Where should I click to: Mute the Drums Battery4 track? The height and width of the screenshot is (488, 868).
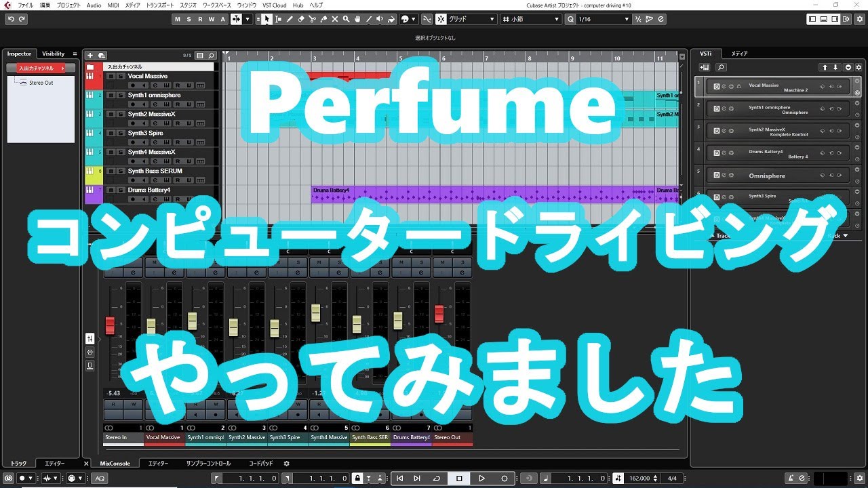pyautogui.click(x=111, y=190)
